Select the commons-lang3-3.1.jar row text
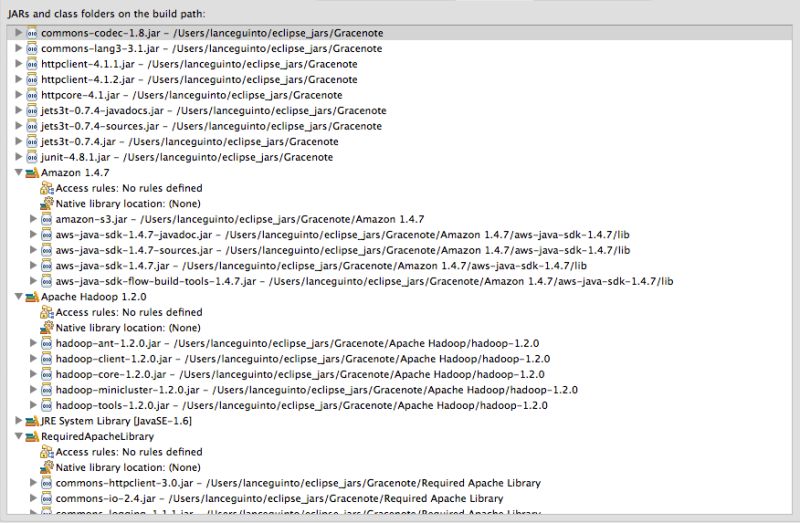 tap(211, 48)
